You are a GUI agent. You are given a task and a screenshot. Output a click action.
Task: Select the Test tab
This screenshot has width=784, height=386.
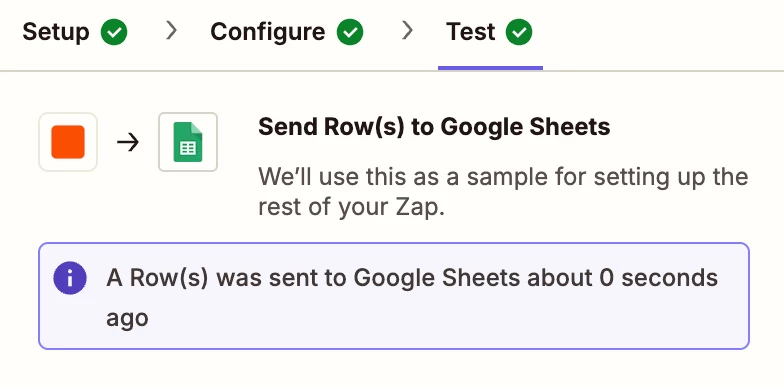[490, 32]
